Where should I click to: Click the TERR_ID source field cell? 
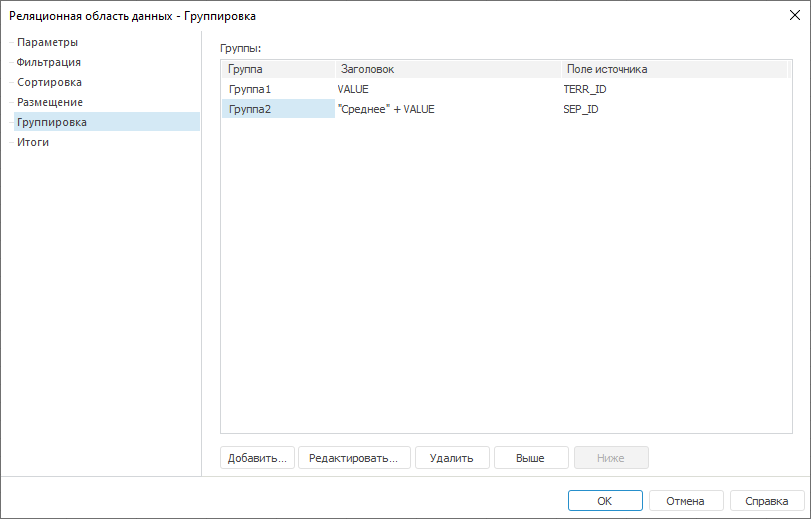tap(585, 89)
